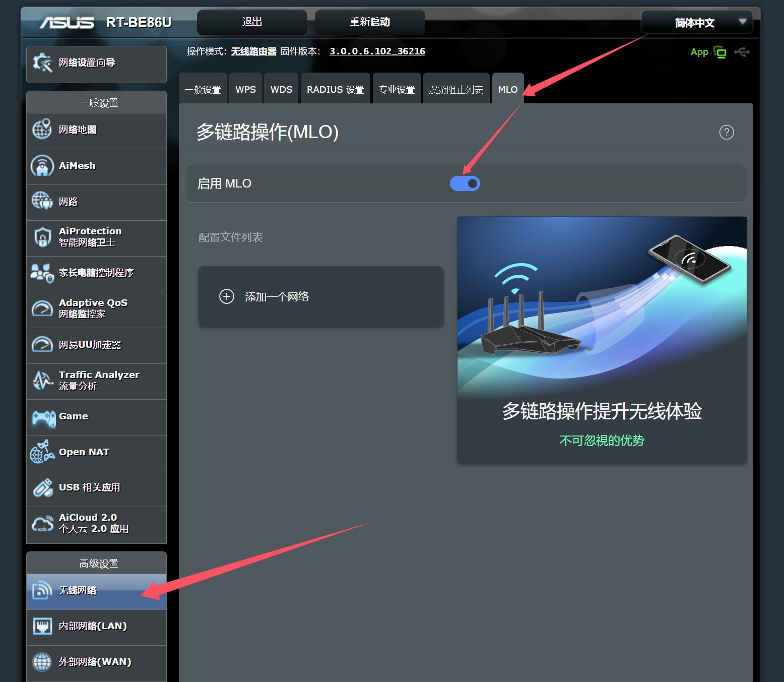Open firmware version 3.0.0.6.102_36216 link
Screen dimensions: 784x682
[377, 51]
